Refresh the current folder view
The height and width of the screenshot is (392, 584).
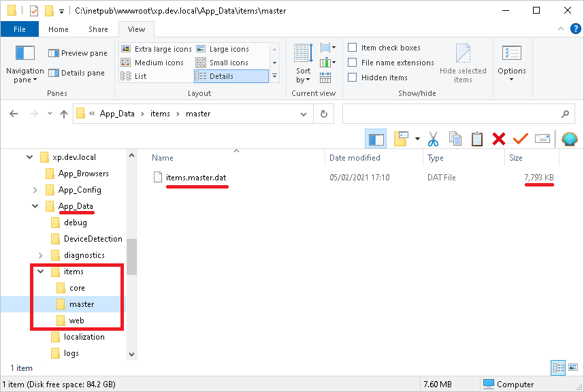click(324, 114)
